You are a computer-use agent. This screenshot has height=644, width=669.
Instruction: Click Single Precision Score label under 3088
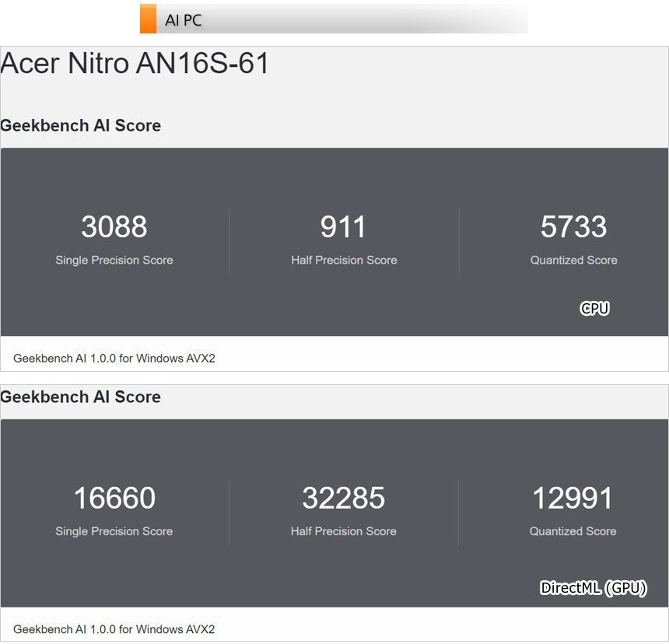click(x=114, y=261)
